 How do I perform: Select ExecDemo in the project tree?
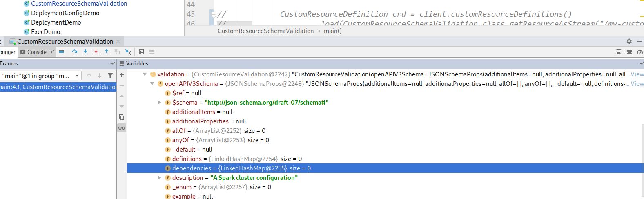[45, 32]
